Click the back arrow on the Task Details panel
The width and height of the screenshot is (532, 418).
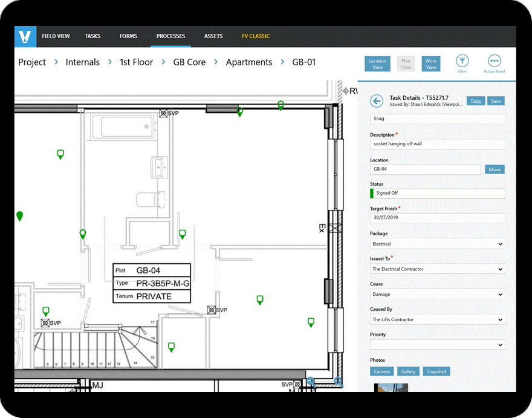click(x=376, y=101)
